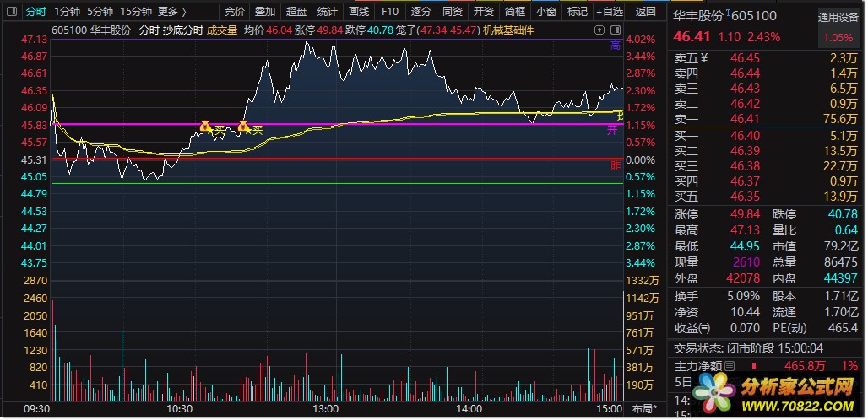Open the 小窗 mini window
The width and height of the screenshot is (868, 420).
[546, 11]
